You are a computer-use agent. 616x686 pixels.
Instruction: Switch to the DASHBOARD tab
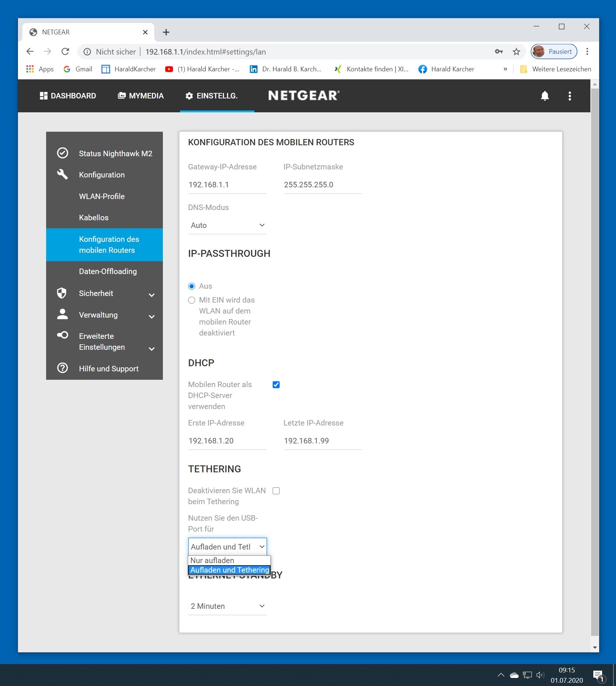coord(68,96)
